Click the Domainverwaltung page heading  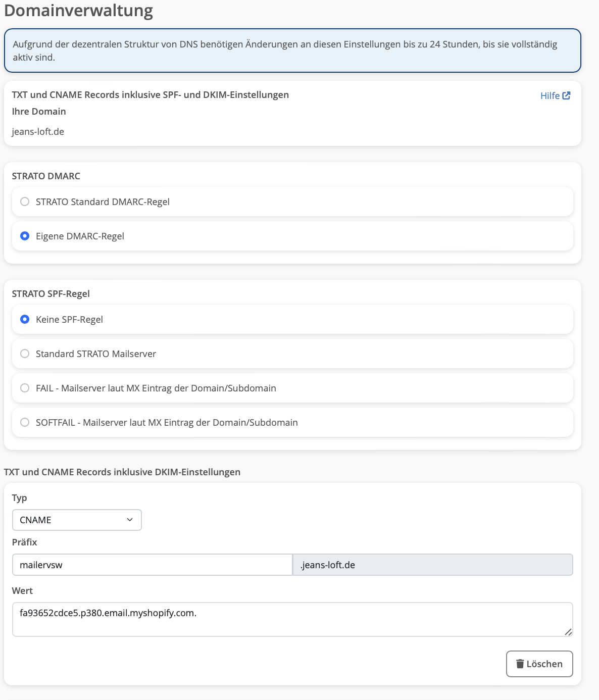point(78,11)
